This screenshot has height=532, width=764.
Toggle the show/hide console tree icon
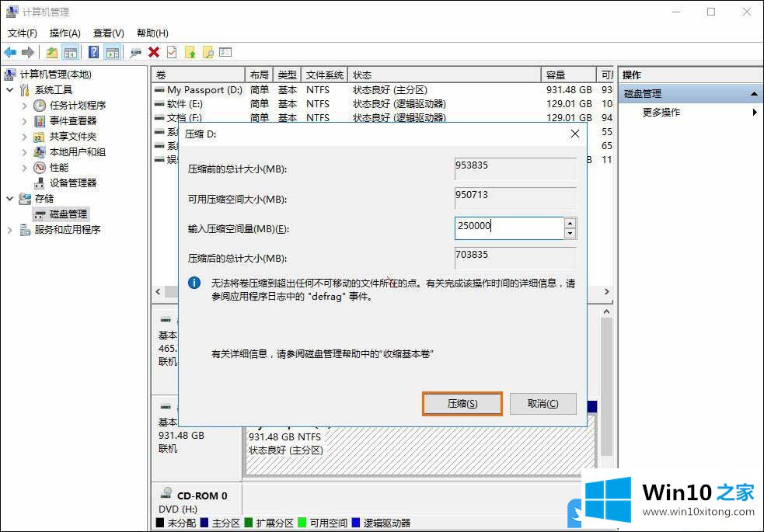click(x=71, y=52)
